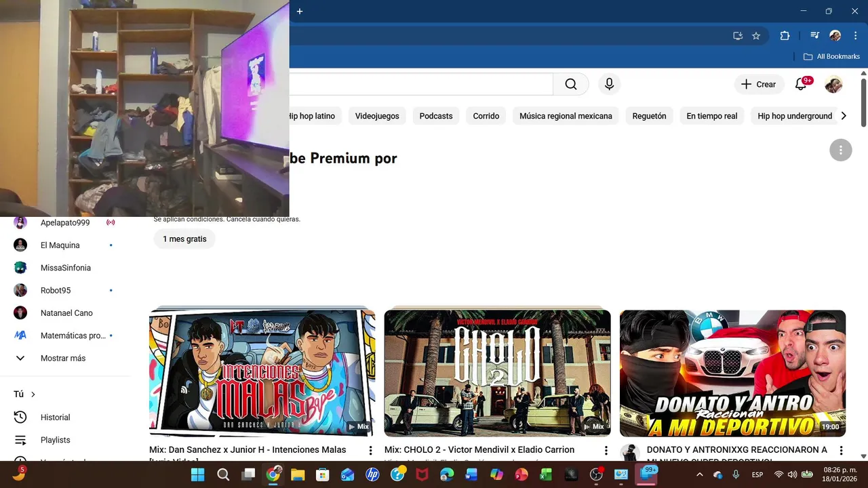This screenshot has height=488, width=868.
Task: Open Chrome profile avatar in toolbar
Action: (835, 36)
